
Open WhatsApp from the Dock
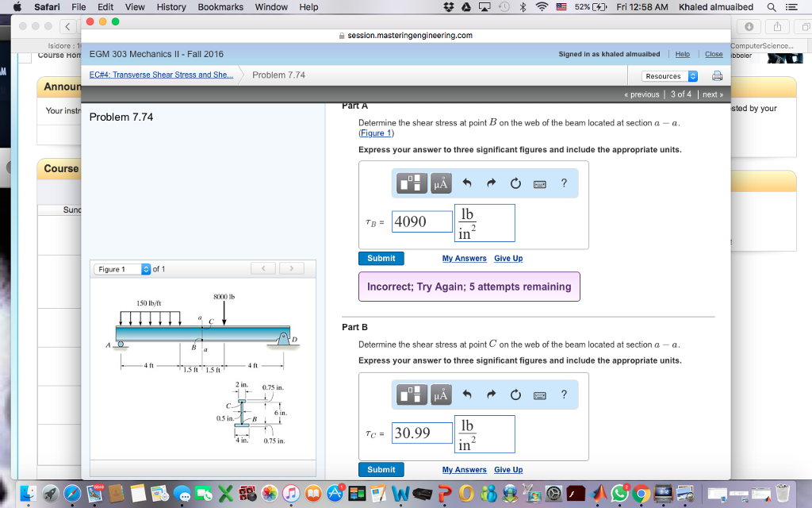pyautogui.click(x=619, y=493)
